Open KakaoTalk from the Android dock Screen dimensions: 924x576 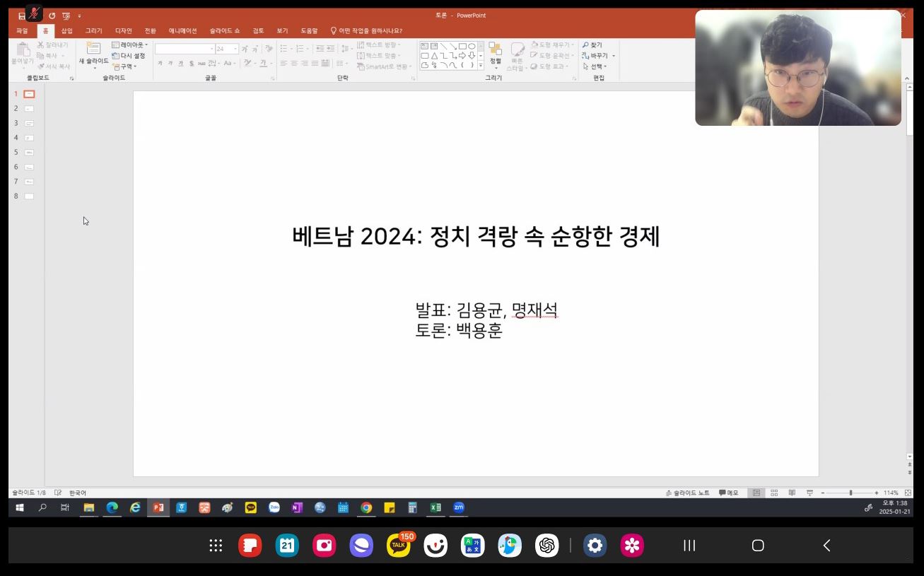(x=399, y=545)
